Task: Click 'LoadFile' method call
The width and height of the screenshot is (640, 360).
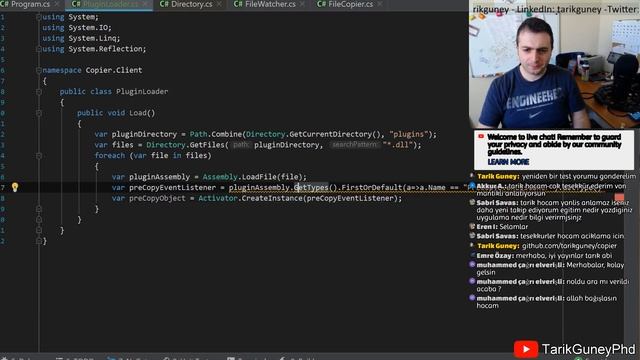Action: pos(259,177)
